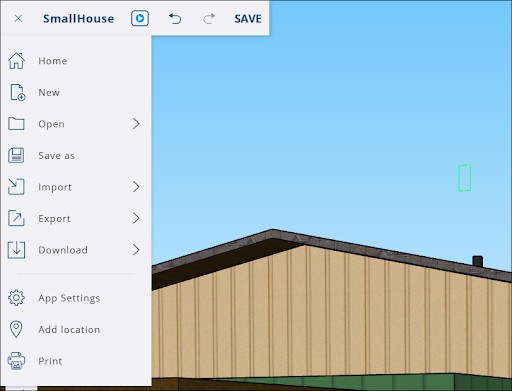Click the New document icon
The image size is (512, 391).
tap(17, 92)
